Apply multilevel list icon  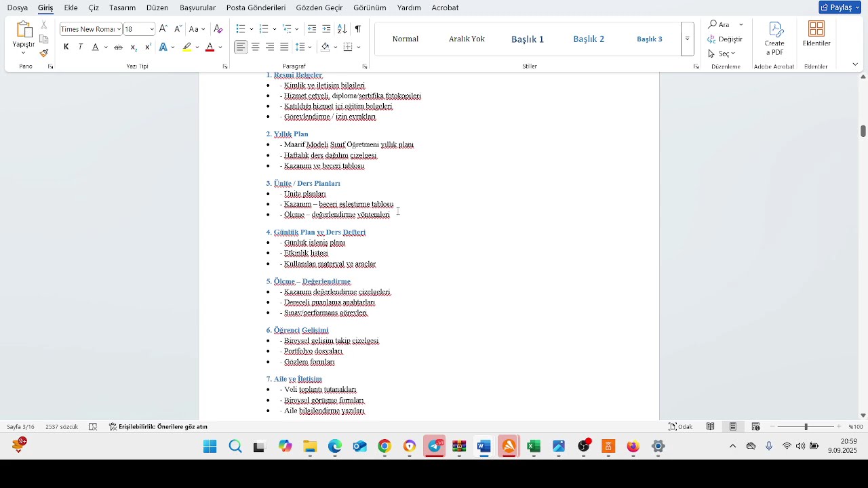tap(288, 28)
